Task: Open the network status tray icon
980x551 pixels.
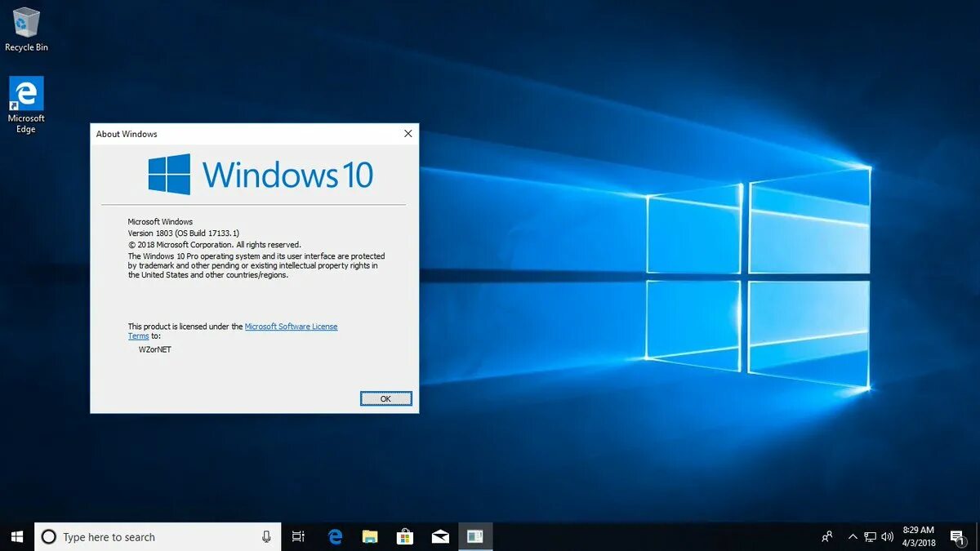Action: [870, 536]
